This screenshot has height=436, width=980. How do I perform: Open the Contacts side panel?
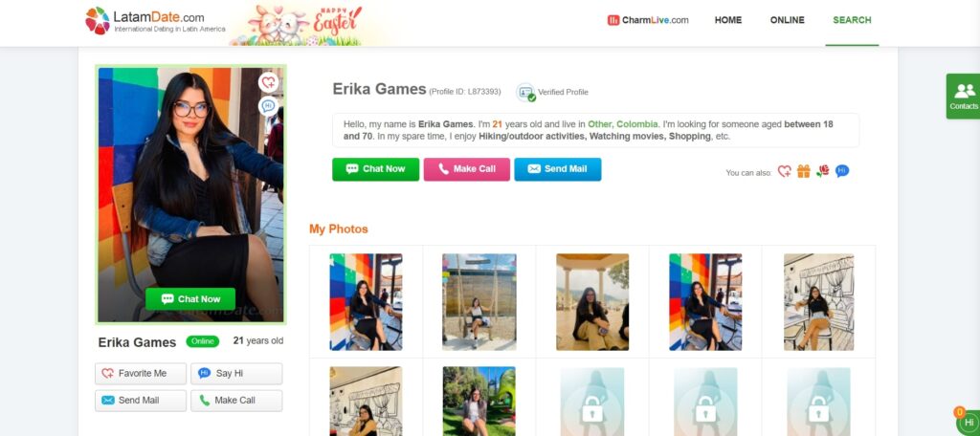tap(963, 97)
